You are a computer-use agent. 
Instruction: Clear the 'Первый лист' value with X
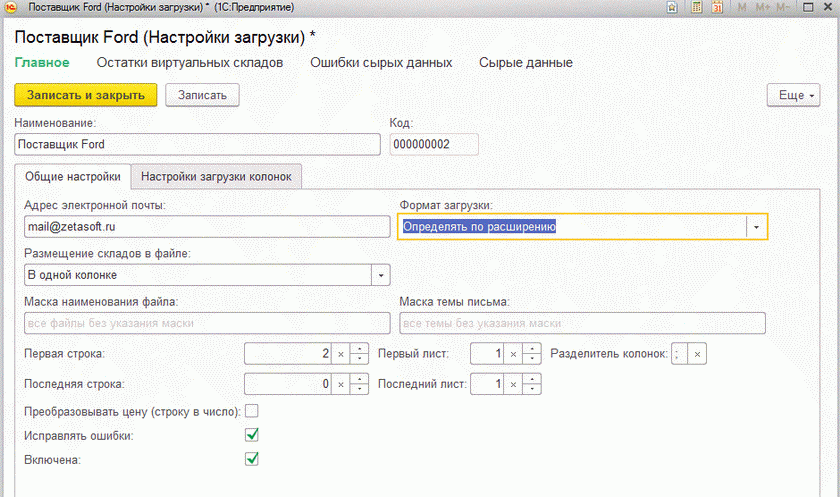(512, 355)
